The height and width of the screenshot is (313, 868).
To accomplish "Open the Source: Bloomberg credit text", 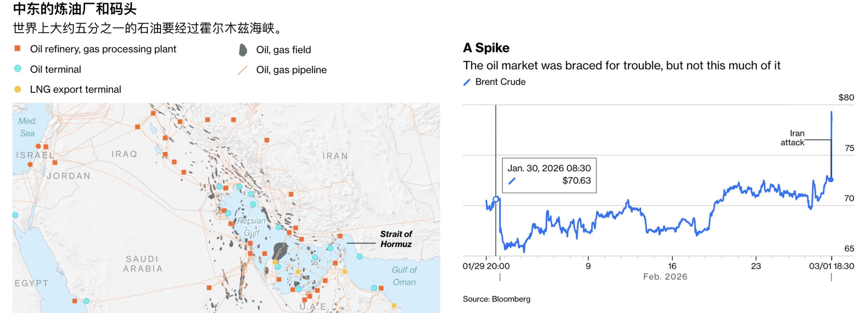I will [496, 299].
